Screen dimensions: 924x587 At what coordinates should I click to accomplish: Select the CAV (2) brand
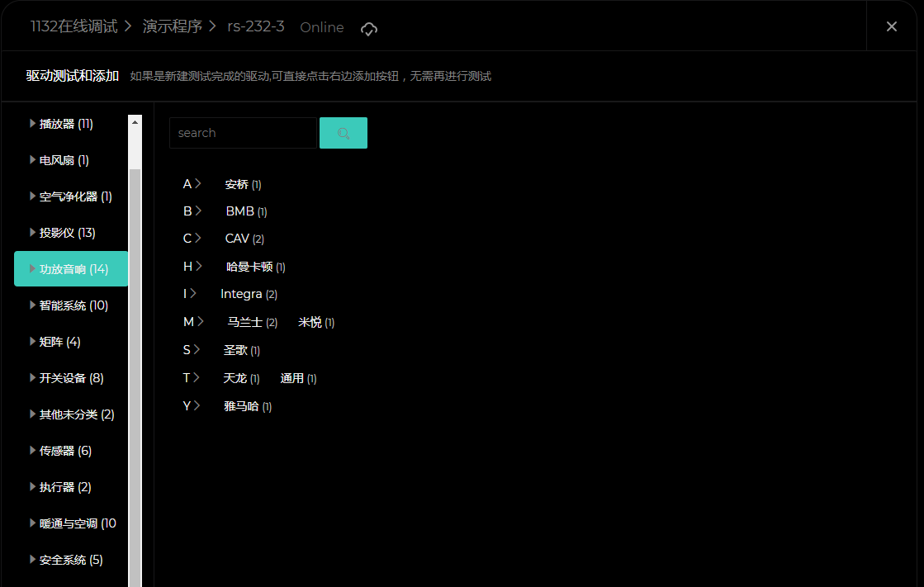click(244, 239)
